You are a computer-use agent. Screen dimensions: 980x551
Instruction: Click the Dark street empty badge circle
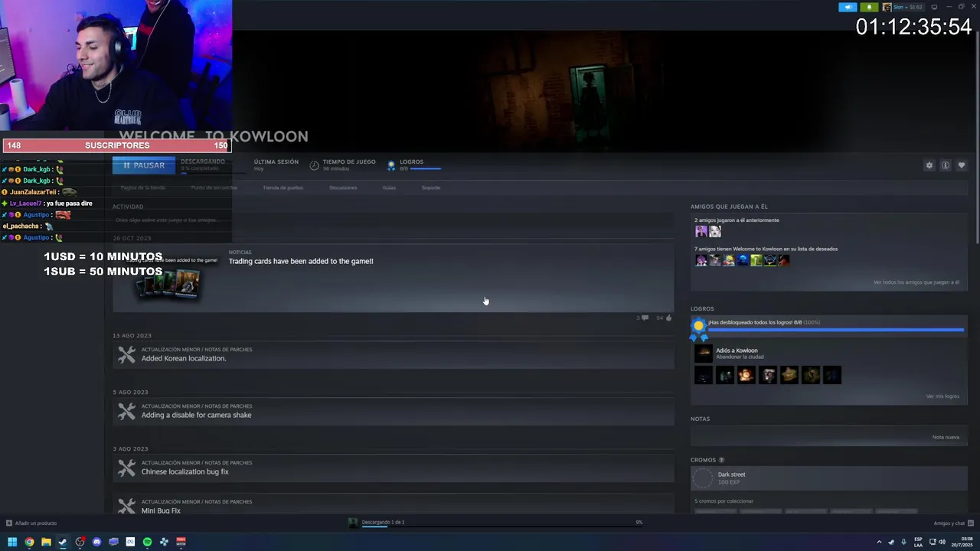pyautogui.click(x=702, y=479)
